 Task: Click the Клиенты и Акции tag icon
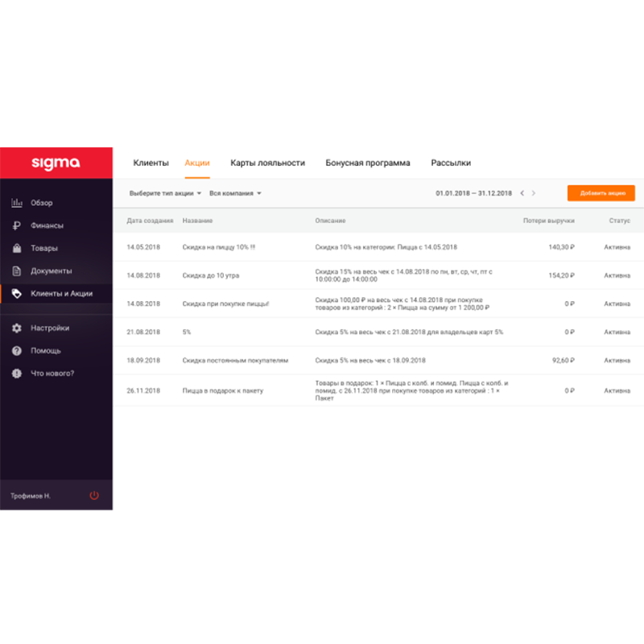[x=16, y=293]
